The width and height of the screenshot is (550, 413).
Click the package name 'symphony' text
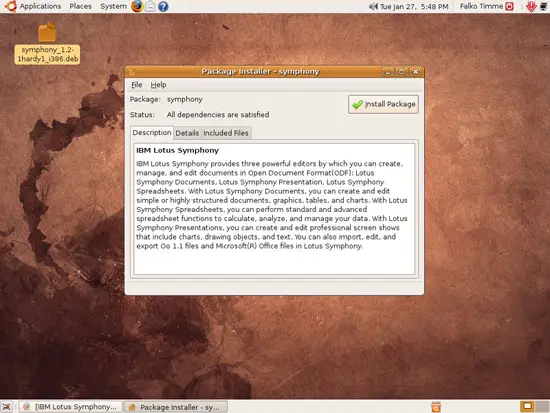point(185,99)
